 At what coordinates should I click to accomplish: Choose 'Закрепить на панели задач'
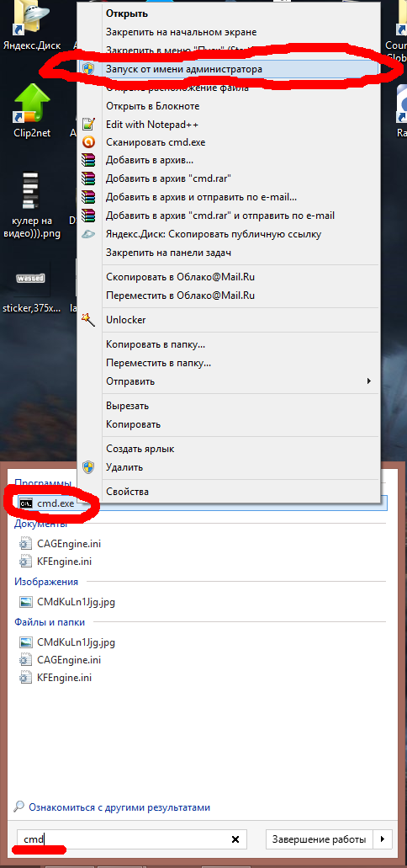[x=229, y=253]
